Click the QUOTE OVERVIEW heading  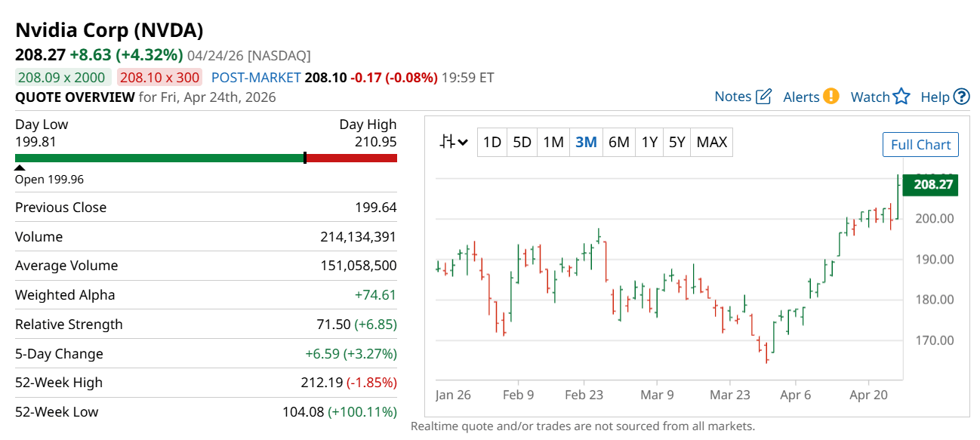[x=76, y=97]
